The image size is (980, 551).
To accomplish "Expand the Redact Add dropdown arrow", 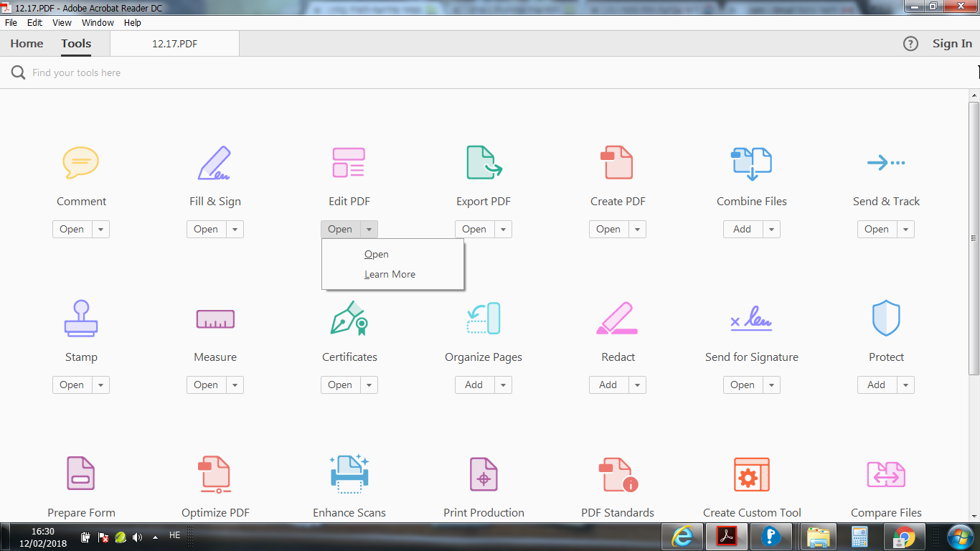I will (x=637, y=385).
